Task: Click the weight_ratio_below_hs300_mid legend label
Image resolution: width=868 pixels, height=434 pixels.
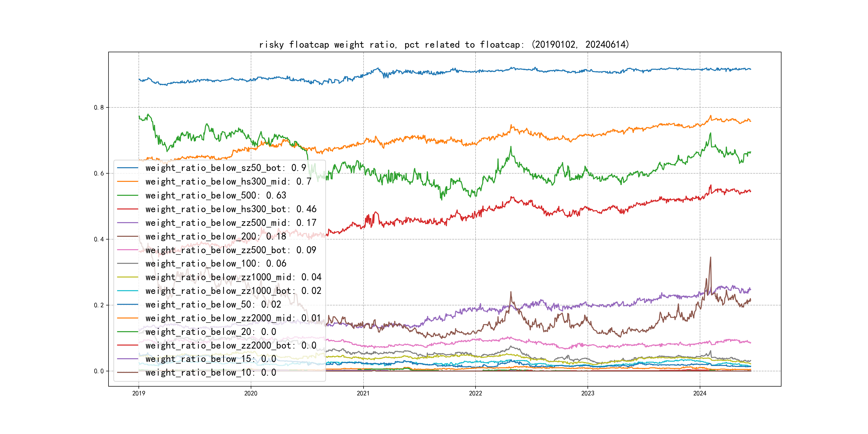Action: point(228,182)
